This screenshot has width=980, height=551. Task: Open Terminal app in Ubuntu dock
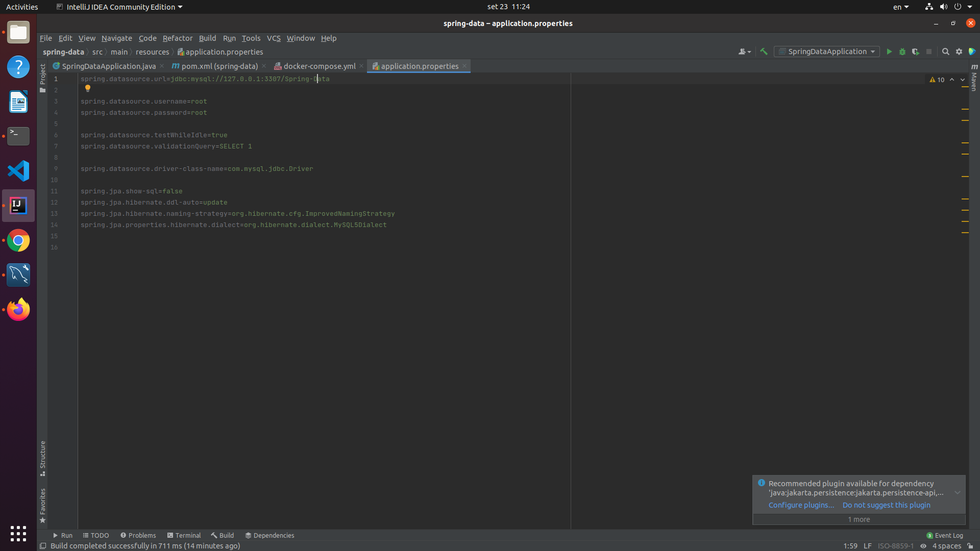click(x=18, y=136)
